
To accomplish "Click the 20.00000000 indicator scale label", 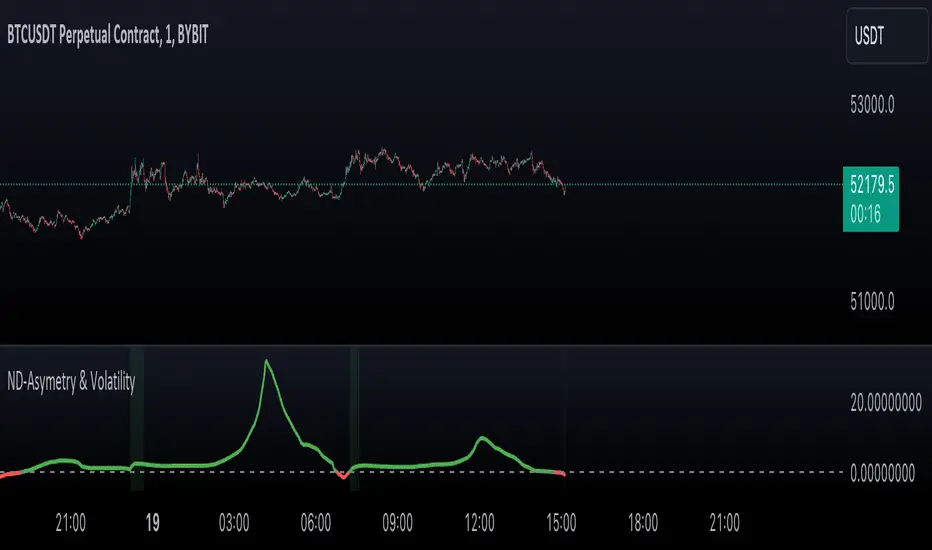I will pos(886,403).
